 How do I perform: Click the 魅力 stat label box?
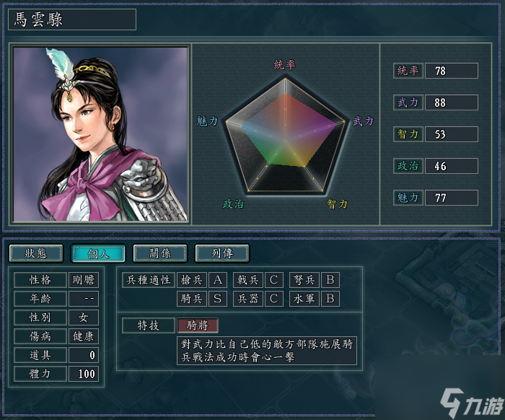408,198
